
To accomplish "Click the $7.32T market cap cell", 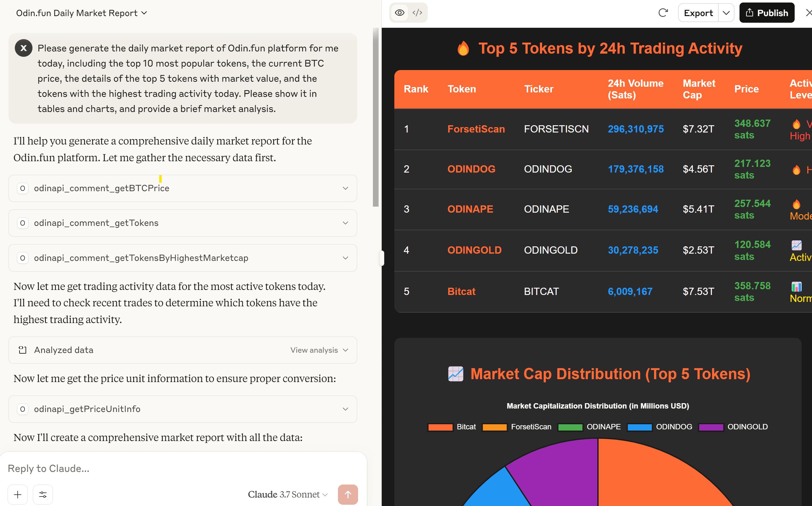I will pyautogui.click(x=698, y=129).
